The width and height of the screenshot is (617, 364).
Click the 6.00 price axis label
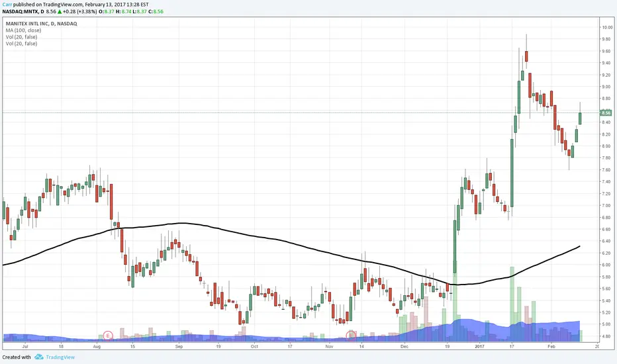pos(606,265)
